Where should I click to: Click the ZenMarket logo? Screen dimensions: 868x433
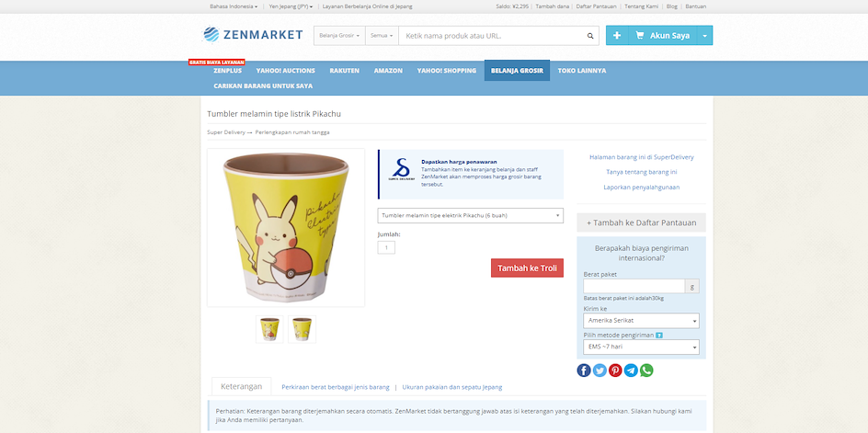(253, 35)
